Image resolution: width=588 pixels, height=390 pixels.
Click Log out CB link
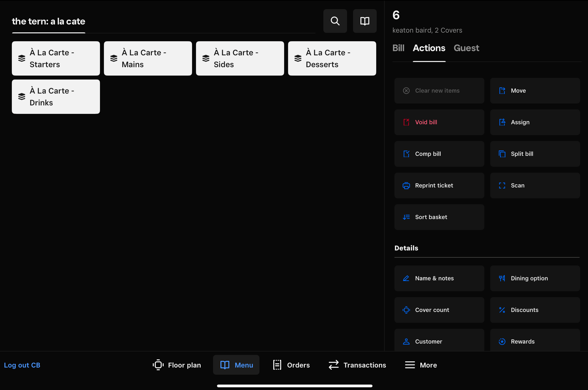[x=22, y=365]
